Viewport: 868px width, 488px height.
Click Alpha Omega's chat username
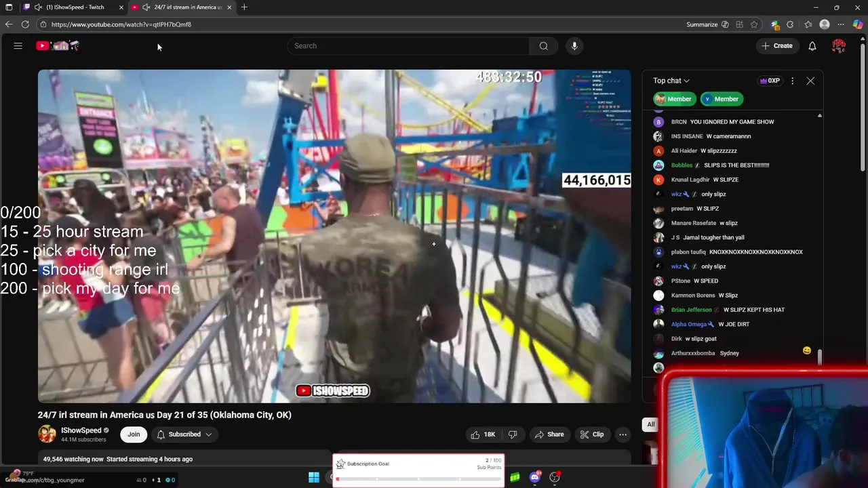[x=688, y=324]
